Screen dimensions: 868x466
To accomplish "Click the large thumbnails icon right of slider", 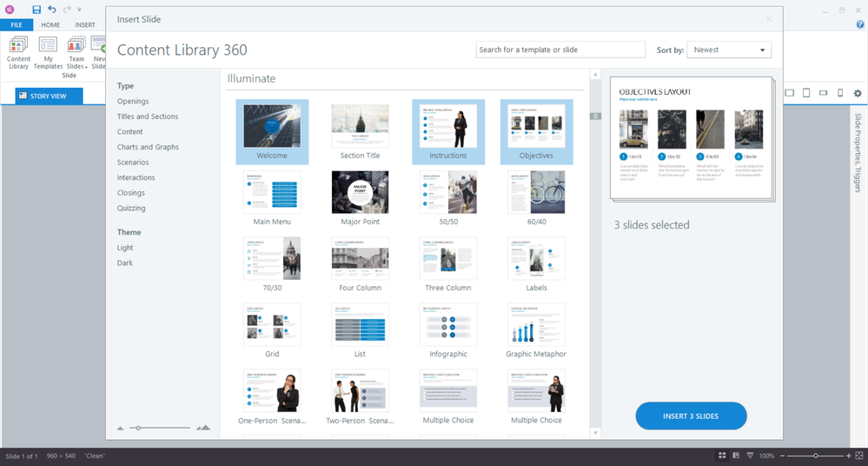I will (203, 428).
